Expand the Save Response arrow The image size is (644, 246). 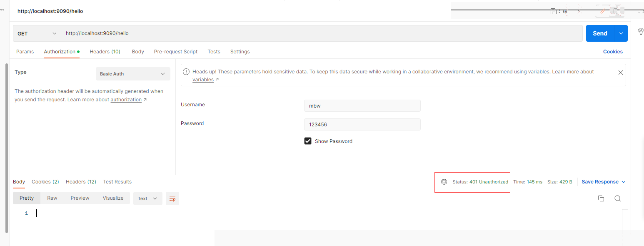[x=624, y=182]
